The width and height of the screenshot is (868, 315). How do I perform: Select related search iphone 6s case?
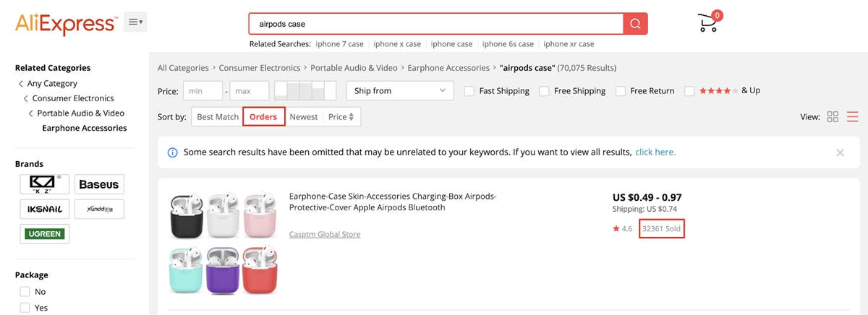(508, 44)
